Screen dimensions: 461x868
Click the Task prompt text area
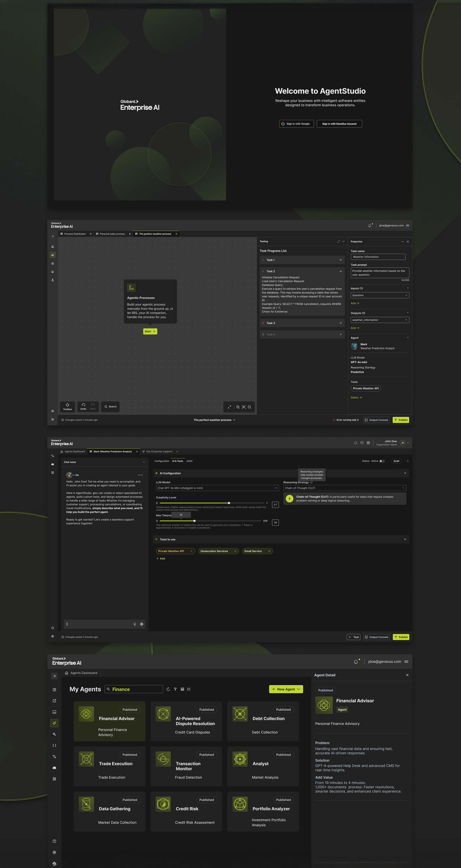(380, 273)
